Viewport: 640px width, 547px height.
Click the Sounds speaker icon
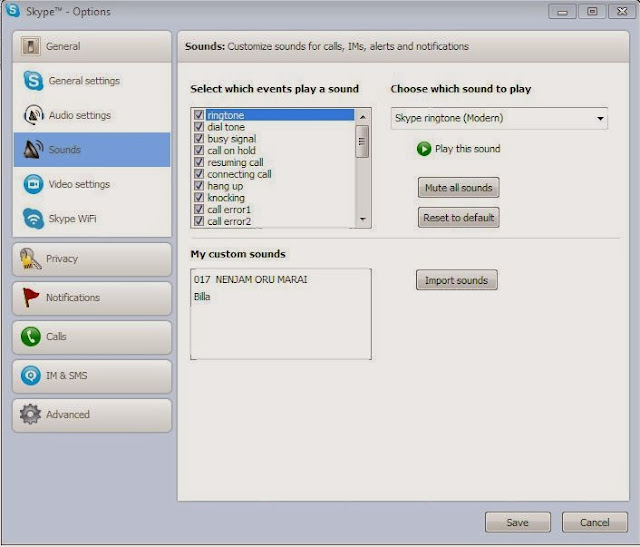point(33,149)
